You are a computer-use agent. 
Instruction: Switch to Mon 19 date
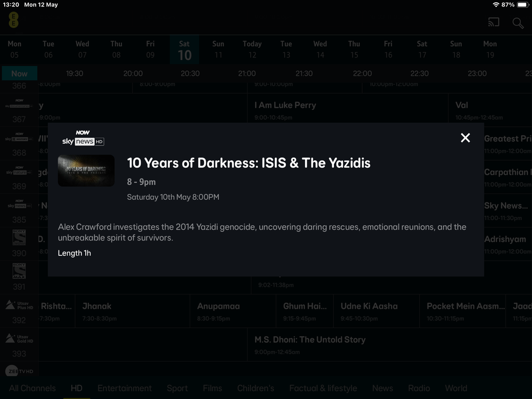point(490,49)
